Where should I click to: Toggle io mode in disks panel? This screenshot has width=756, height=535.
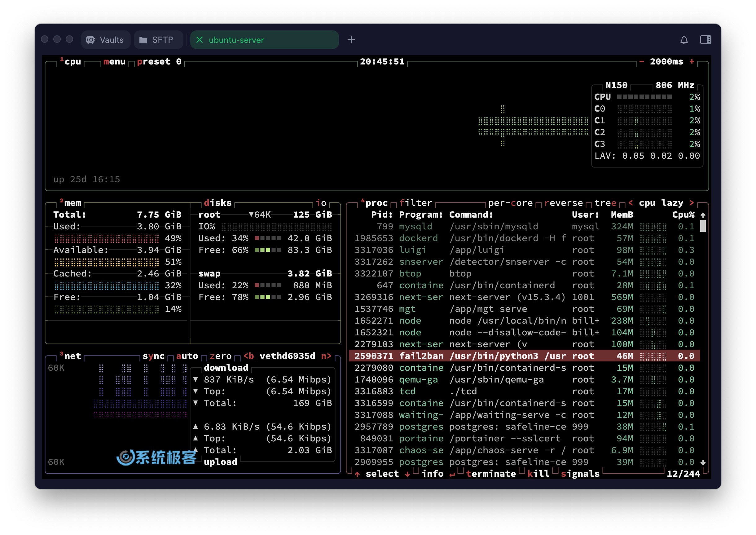pyautogui.click(x=321, y=203)
